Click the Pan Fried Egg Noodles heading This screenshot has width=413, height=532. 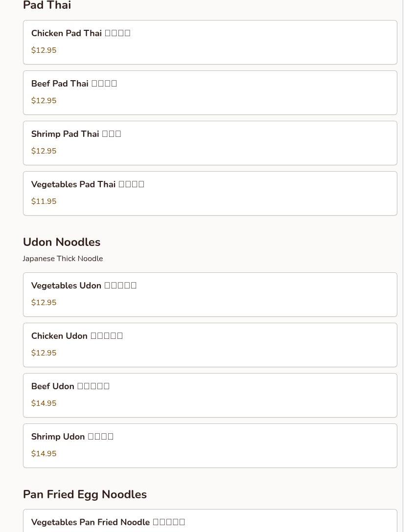point(85,494)
